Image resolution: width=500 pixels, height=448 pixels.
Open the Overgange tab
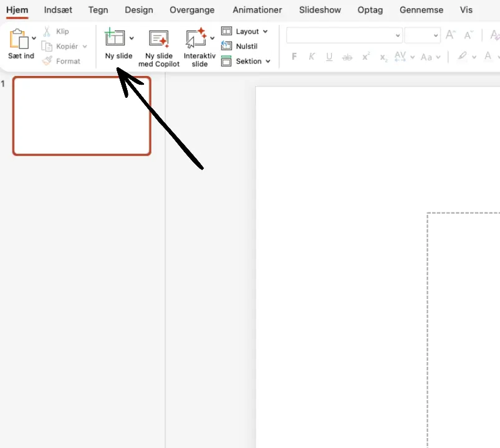point(192,10)
